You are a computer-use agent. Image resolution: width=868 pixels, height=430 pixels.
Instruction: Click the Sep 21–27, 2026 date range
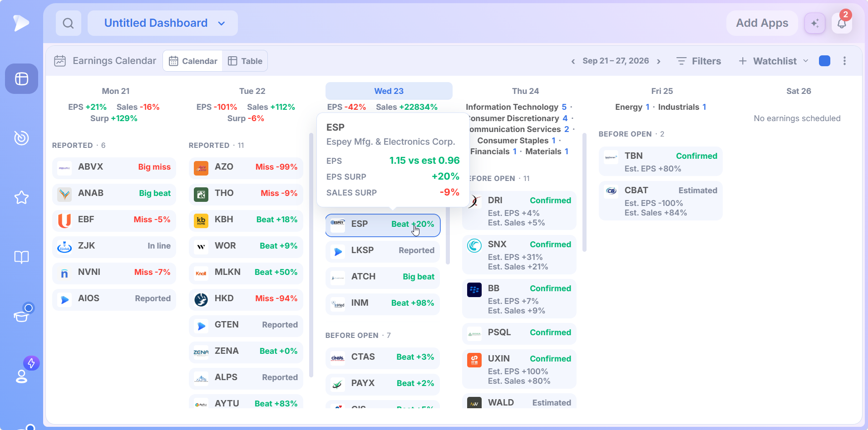[x=616, y=61]
